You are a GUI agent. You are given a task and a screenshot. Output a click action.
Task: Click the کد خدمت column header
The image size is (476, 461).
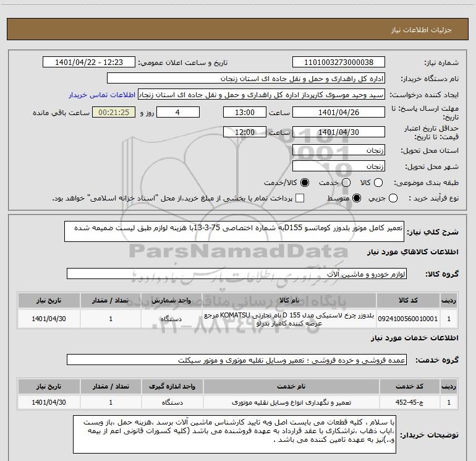[409, 386]
